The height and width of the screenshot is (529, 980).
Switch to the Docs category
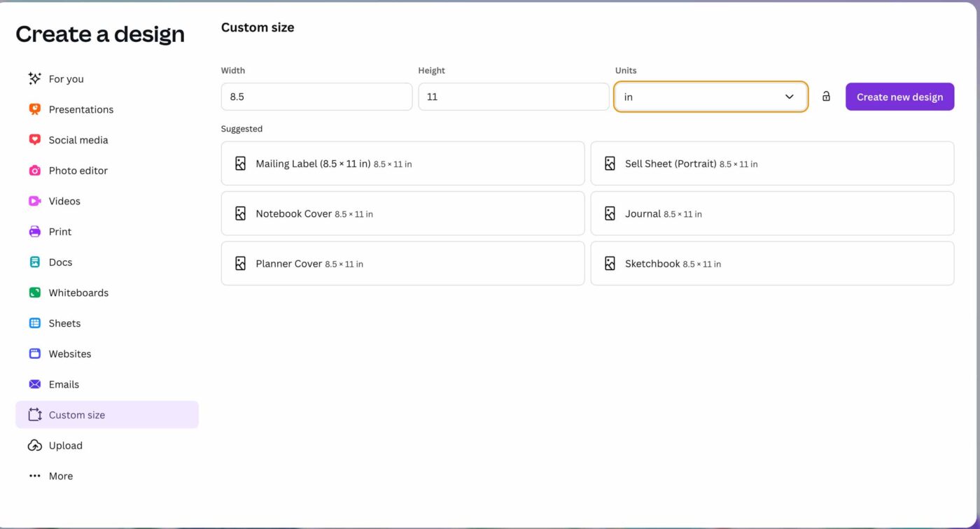coord(60,262)
